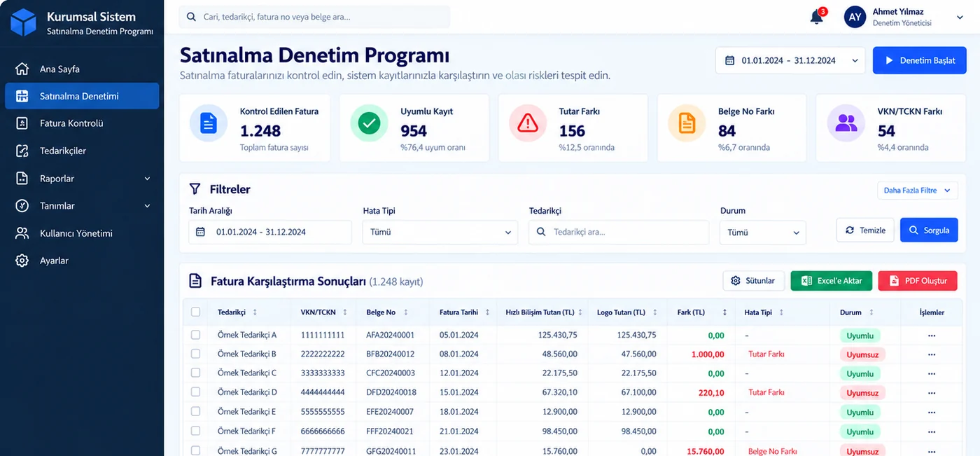Click the orange document icon on Belge No Farkı card
The height and width of the screenshot is (456, 980).
pyautogui.click(x=687, y=123)
